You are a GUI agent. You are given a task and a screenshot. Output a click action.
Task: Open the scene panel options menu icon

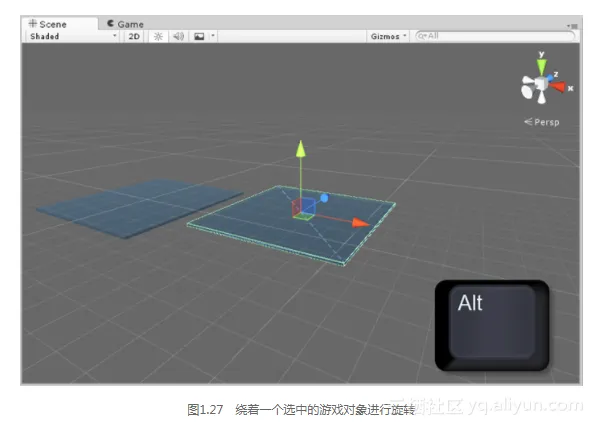pyautogui.click(x=573, y=26)
